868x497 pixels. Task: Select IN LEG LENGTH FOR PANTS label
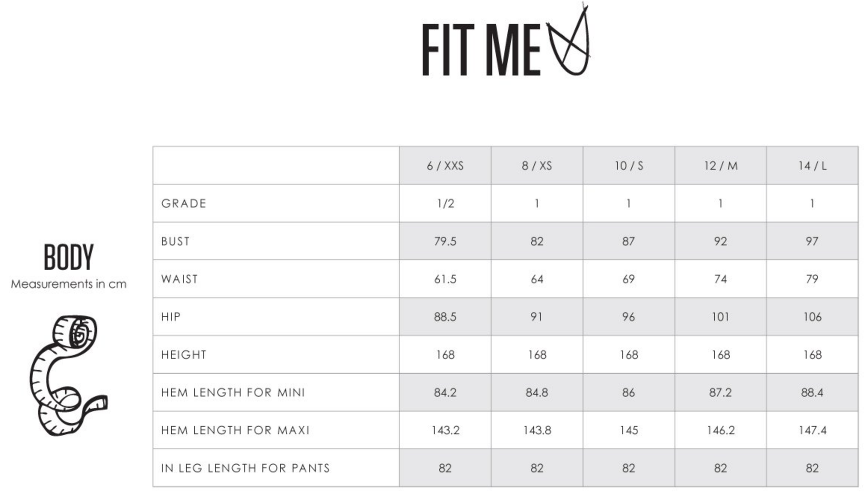coord(245,468)
